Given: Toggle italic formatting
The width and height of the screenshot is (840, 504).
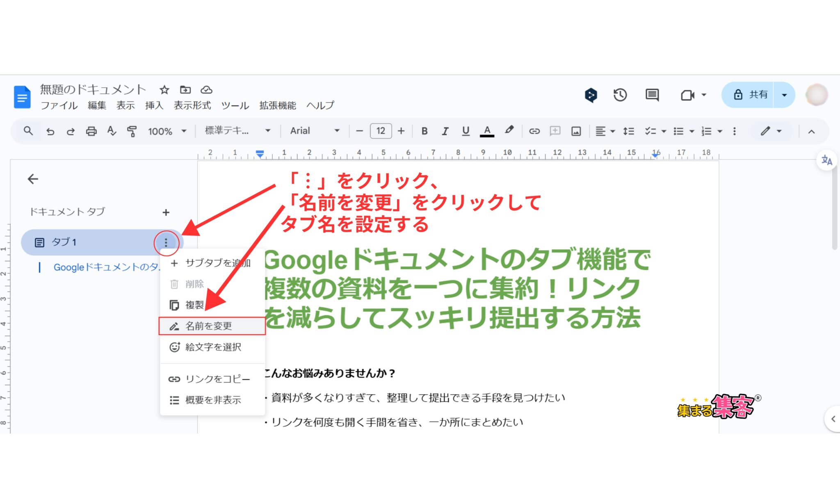Looking at the screenshot, I should [445, 131].
